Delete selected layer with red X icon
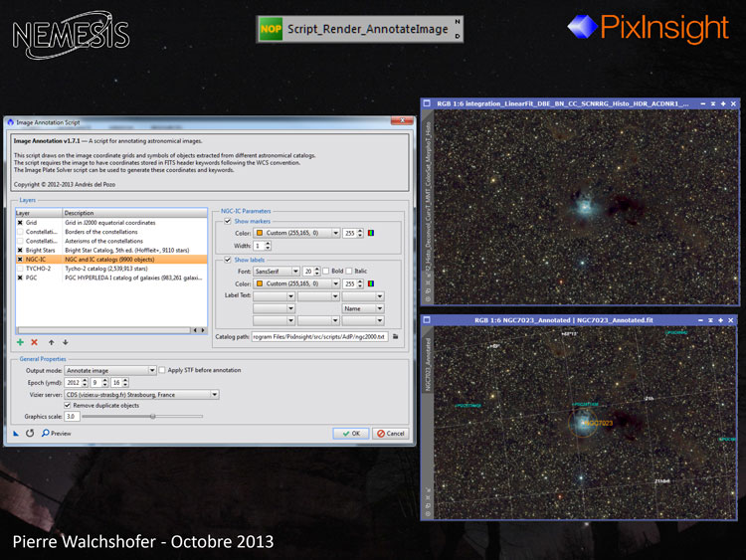Viewport: 746px width, 560px height. pyautogui.click(x=34, y=342)
